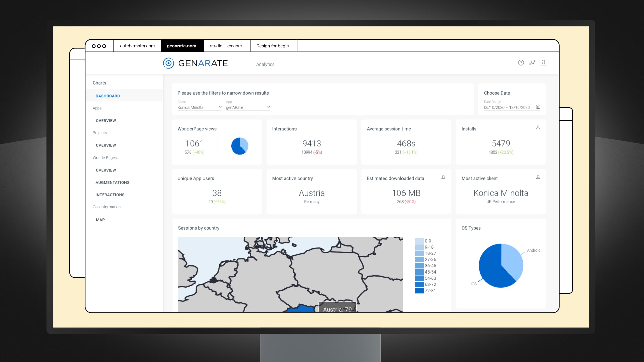This screenshot has height=362, width=644.
Task: Expand the Charts section in sidebar
Action: [x=99, y=83]
